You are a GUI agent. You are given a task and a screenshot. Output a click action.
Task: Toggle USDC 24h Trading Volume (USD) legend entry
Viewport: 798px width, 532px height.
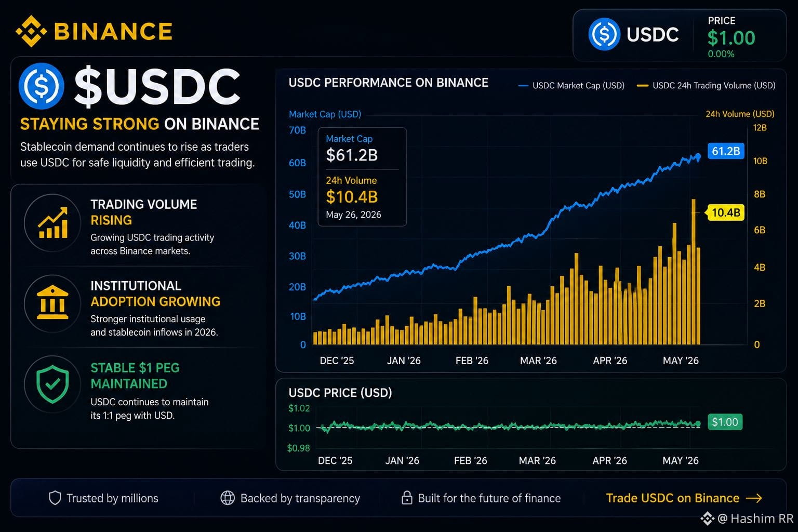[x=706, y=86]
